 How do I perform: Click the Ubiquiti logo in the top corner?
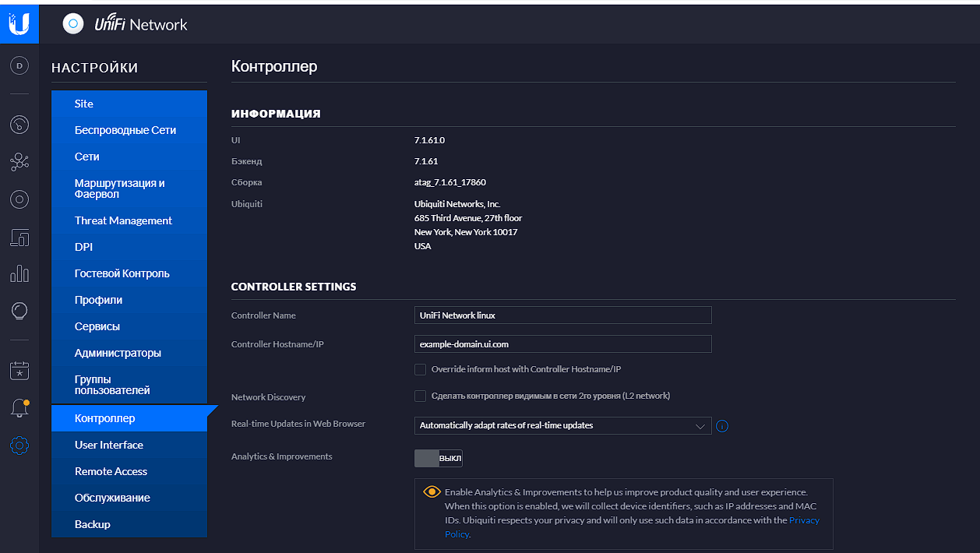[x=19, y=24]
